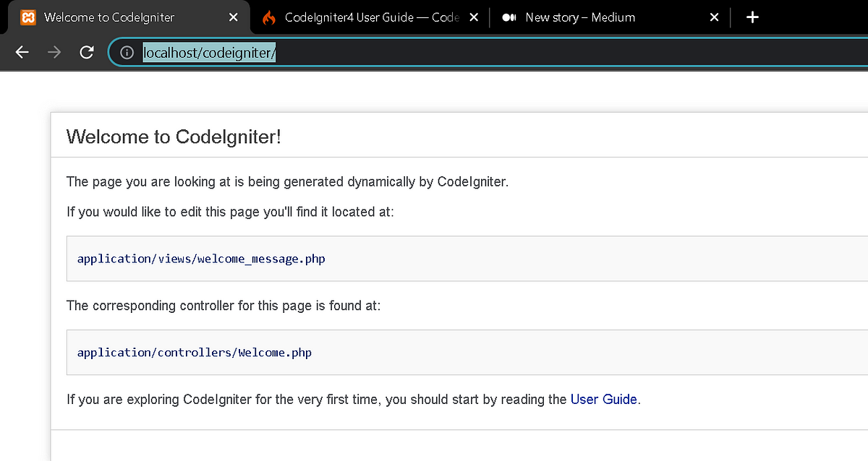Go forward with the forward arrow
The height and width of the screenshot is (461, 868).
(54, 52)
